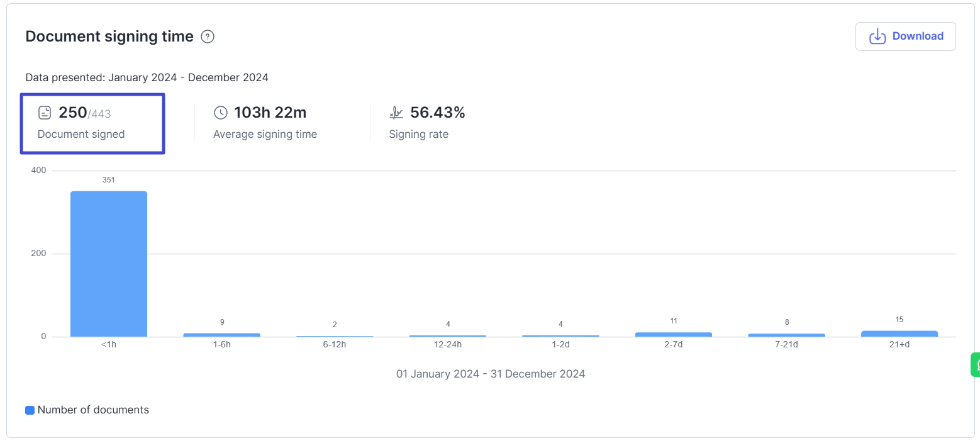
Task: Click the 56.43% signing rate value
Action: [x=438, y=113]
